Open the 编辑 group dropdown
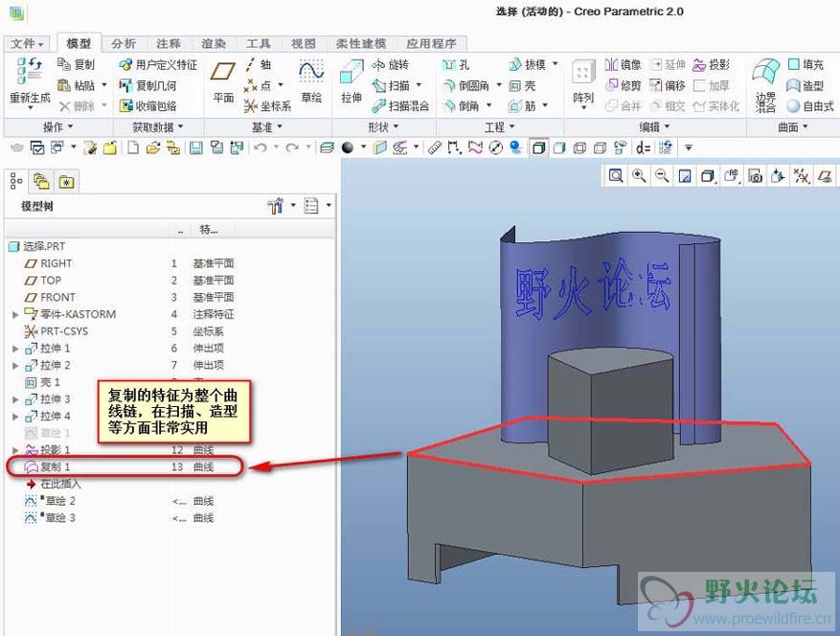Screen dimensions: 840x636 coord(654,127)
